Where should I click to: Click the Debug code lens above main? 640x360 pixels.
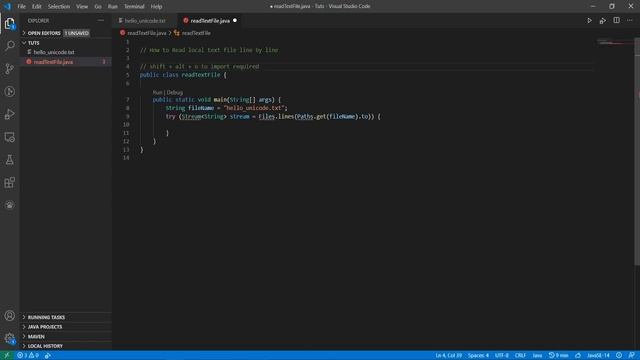pyautogui.click(x=175, y=93)
